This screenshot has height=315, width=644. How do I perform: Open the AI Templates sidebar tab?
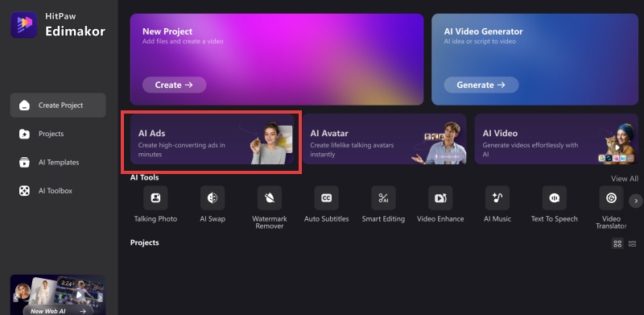click(58, 163)
